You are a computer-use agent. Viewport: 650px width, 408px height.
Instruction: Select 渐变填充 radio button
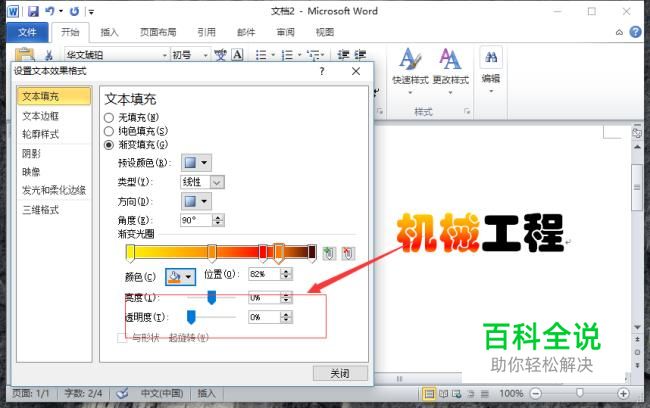[109, 145]
